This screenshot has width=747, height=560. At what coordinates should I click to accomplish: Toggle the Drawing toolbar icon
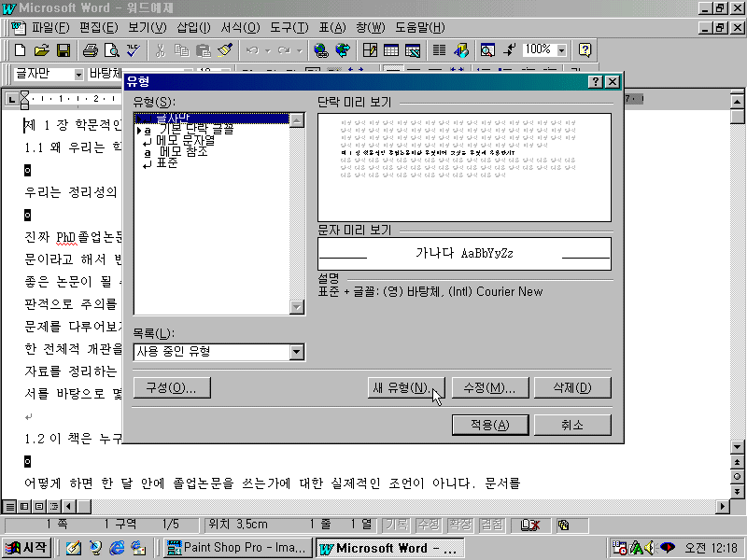(460, 50)
